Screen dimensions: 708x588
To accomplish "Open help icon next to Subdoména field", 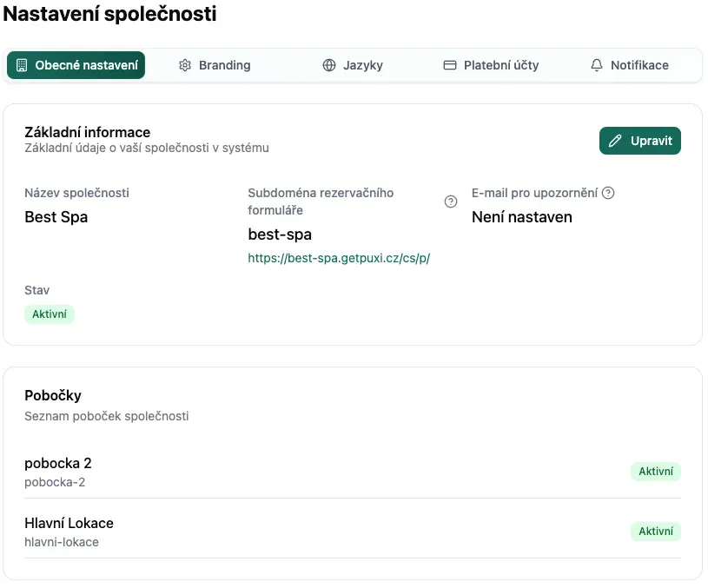I will pos(450,201).
